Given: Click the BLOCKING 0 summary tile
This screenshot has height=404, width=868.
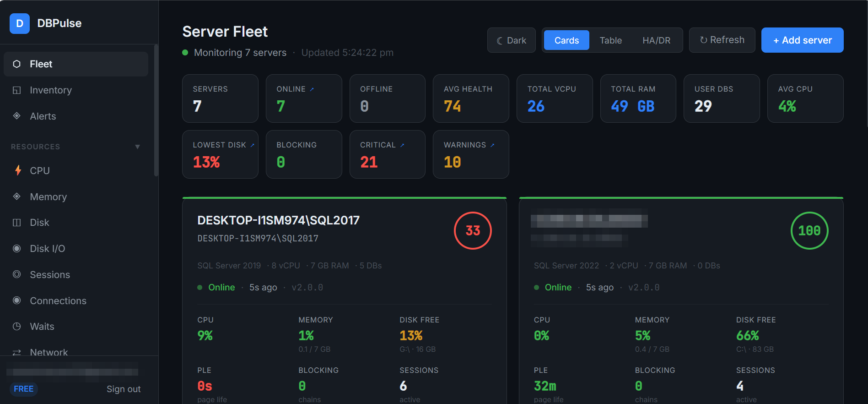Looking at the screenshot, I should 304,154.
